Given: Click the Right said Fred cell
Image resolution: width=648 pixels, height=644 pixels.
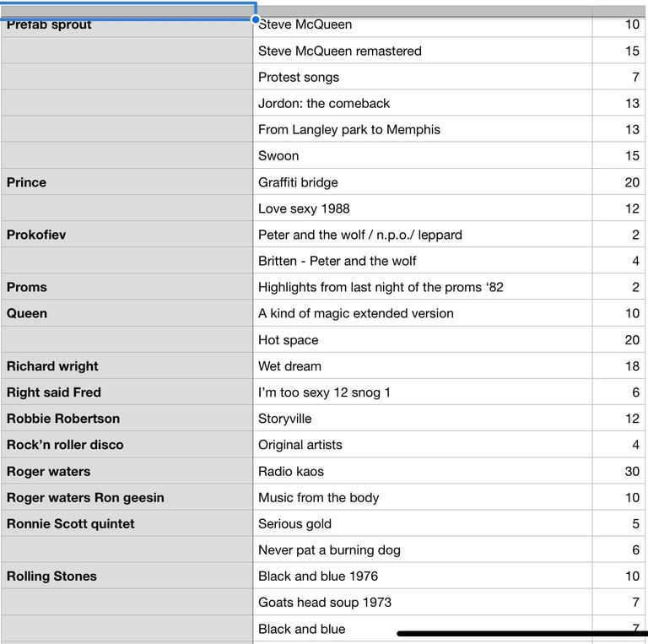Looking at the screenshot, I should (x=127, y=392).
